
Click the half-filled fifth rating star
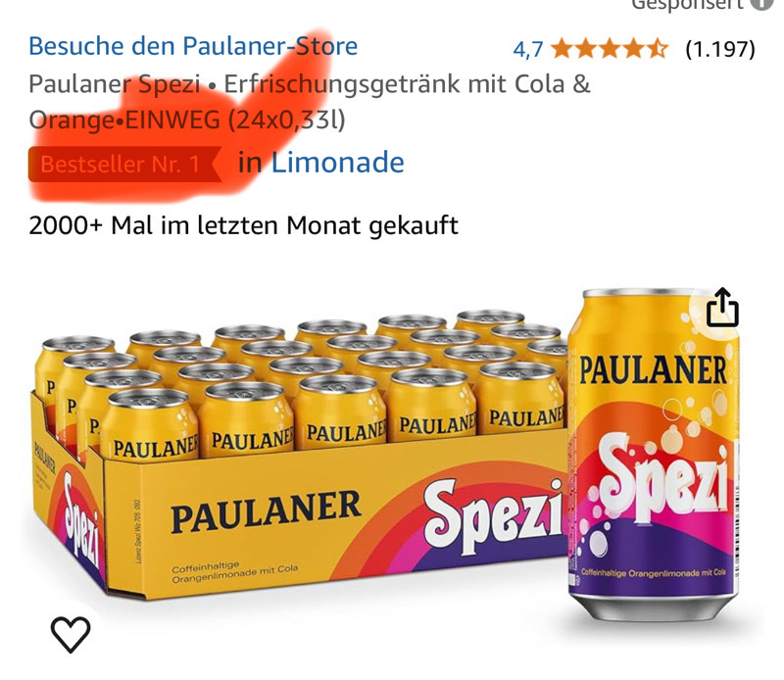pyautogui.click(x=657, y=49)
